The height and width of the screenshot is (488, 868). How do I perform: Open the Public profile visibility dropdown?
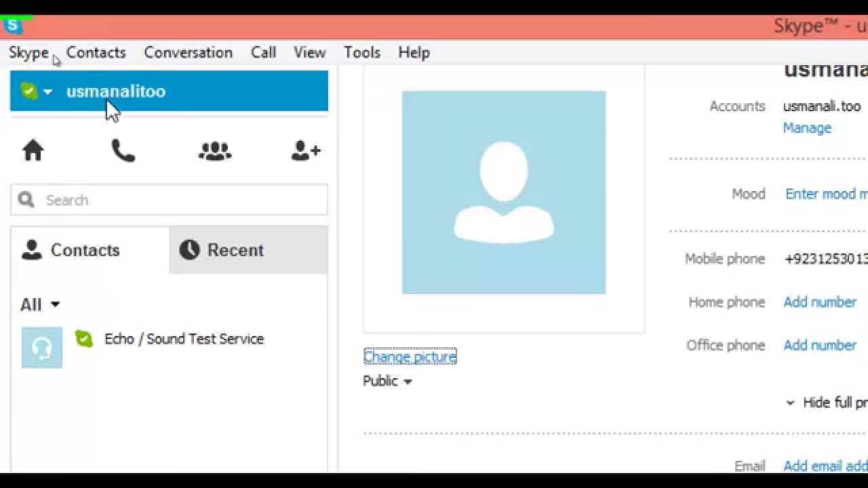coord(387,381)
